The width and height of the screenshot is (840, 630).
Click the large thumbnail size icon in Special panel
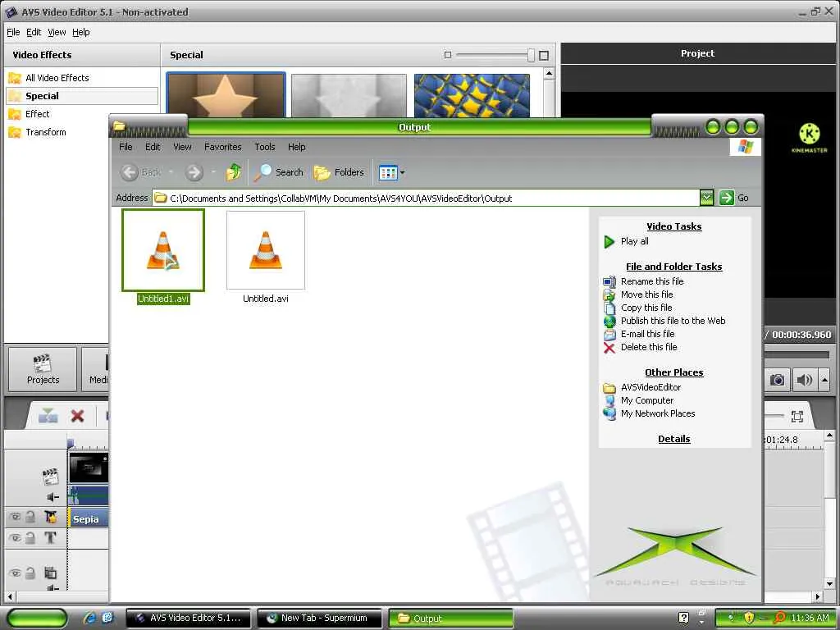tap(544, 55)
